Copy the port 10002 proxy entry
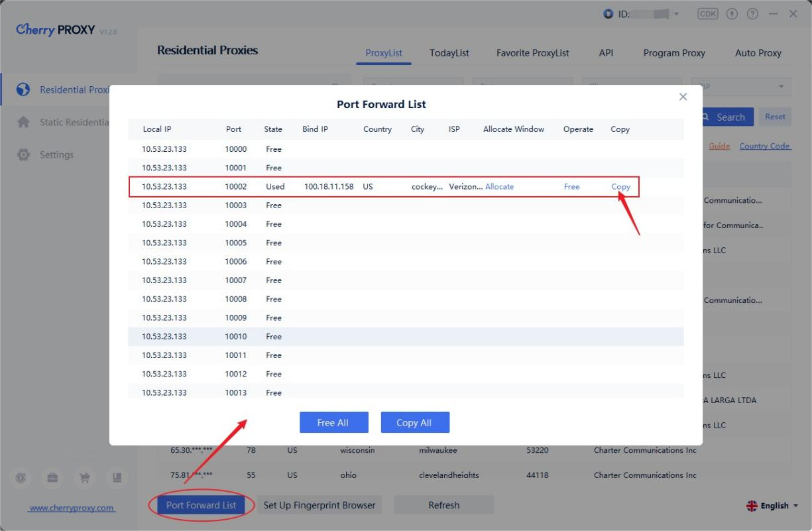The image size is (812, 531). tap(620, 187)
